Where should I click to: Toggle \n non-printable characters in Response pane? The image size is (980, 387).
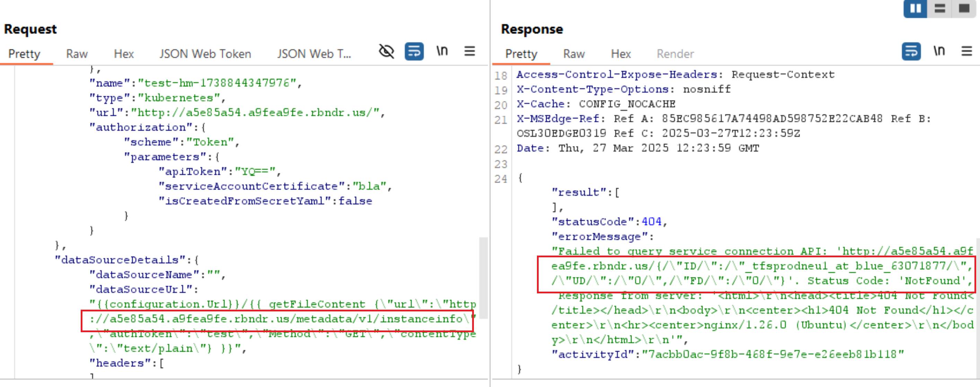pyautogui.click(x=939, y=51)
